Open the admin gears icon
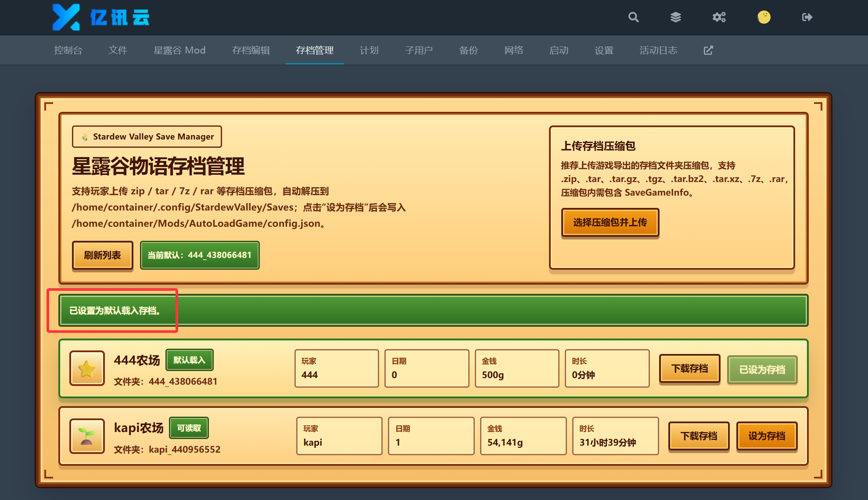 [719, 17]
